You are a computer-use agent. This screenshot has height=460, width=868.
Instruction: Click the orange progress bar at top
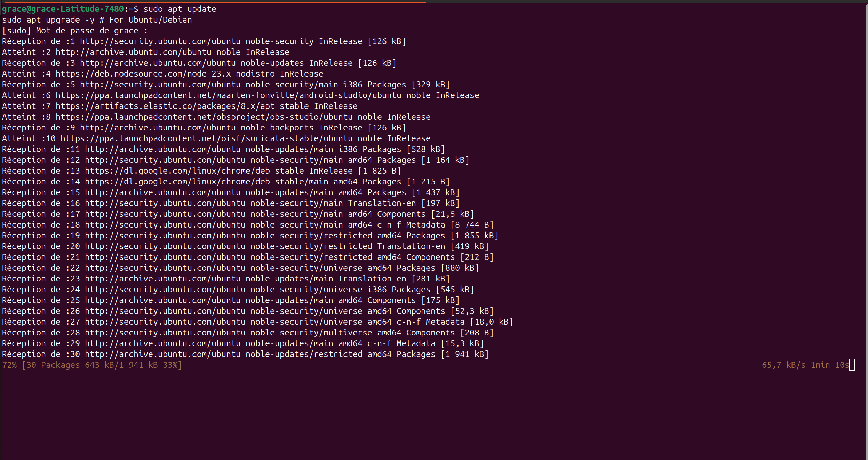click(x=215, y=2)
